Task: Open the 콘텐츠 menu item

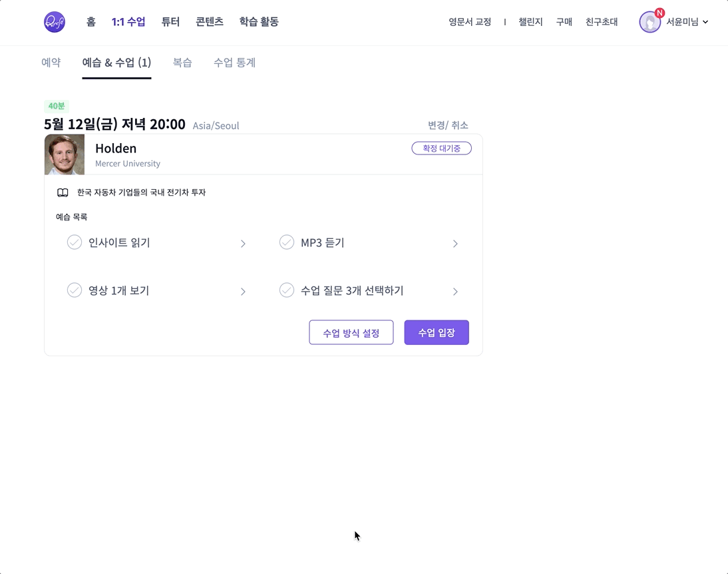Action: coord(210,22)
